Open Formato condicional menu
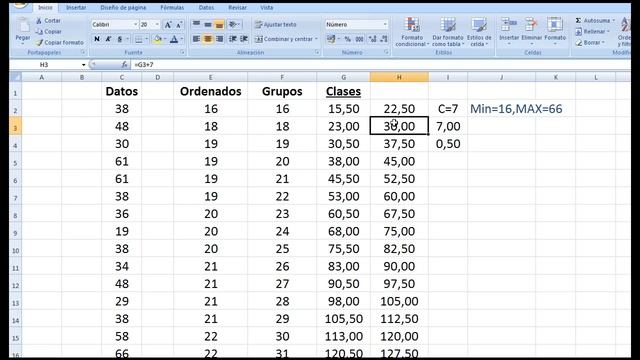 (x=412, y=32)
